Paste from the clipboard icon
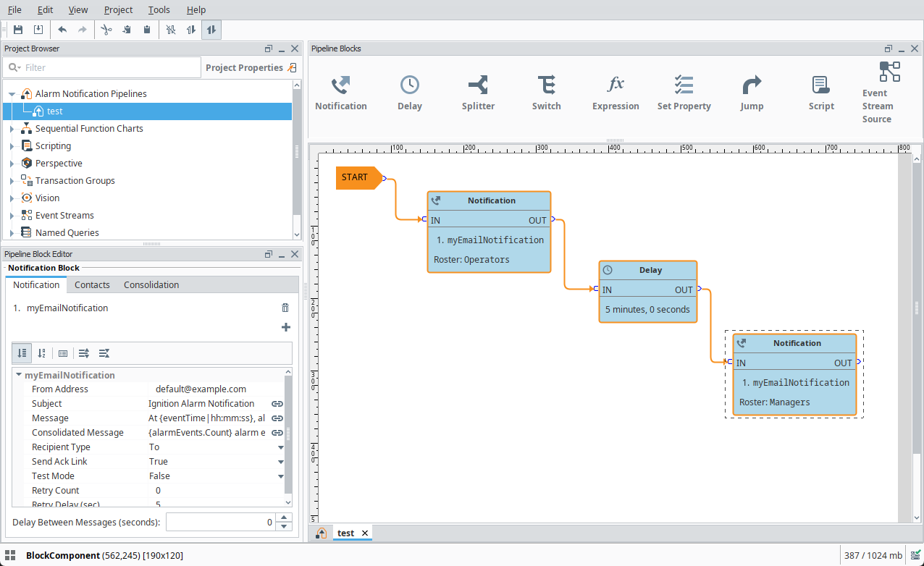The image size is (924, 566). coord(147,30)
